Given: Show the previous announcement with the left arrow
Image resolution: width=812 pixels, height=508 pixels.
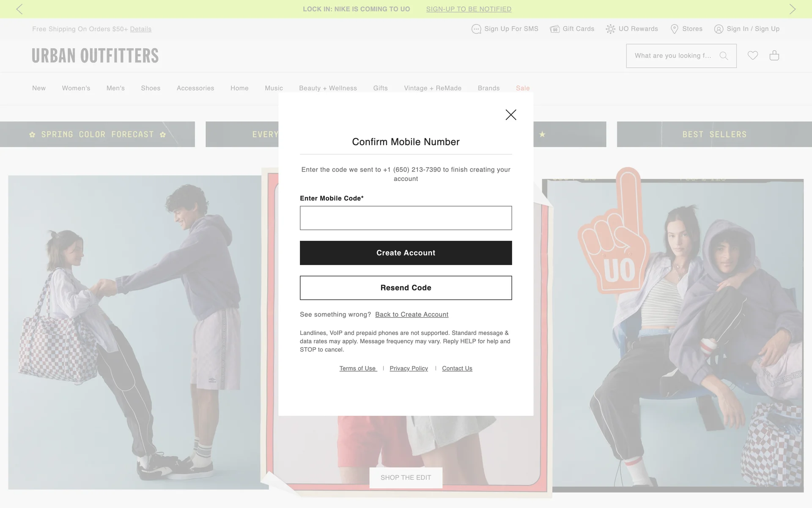Looking at the screenshot, I should (x=19, y=9).
